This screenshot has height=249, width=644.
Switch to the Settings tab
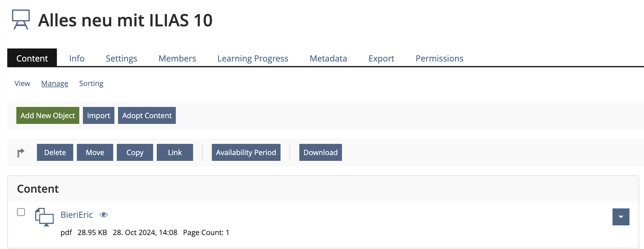(121, 58)
